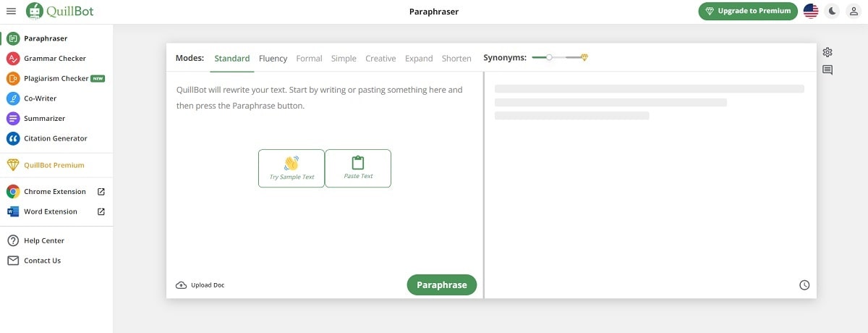The image size is (868, 333).
Task: Open the Citation Generator quote icon
Action: [x=12, y=138]
